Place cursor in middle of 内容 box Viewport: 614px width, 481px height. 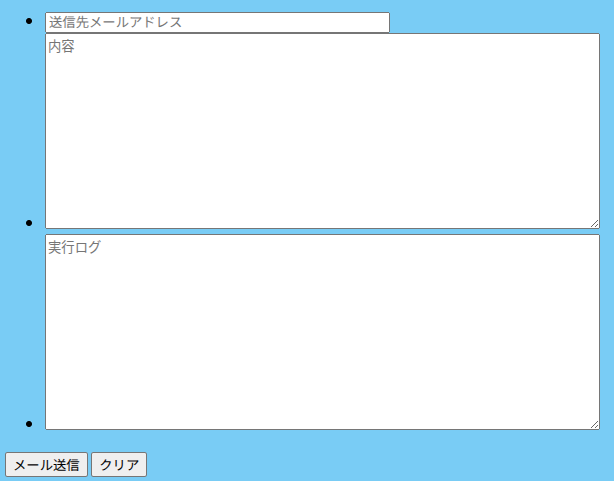tap(322, 131)
